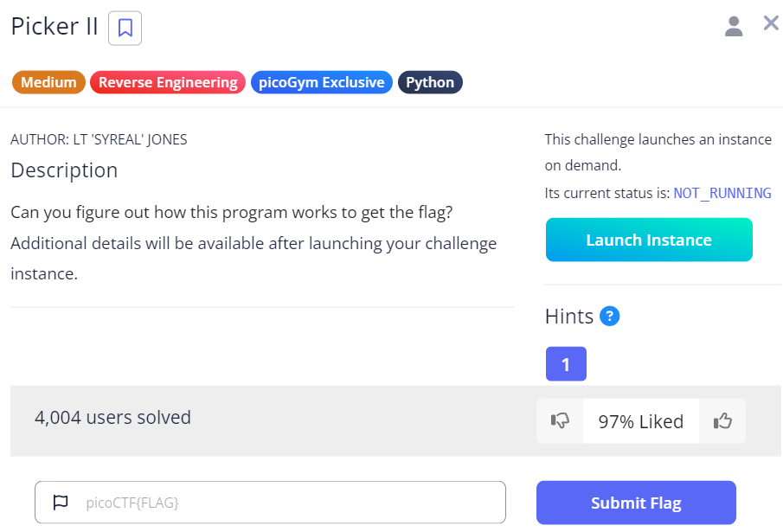Open the user profile icon
This screenshot has height=532, width=783.
(734, 26)
